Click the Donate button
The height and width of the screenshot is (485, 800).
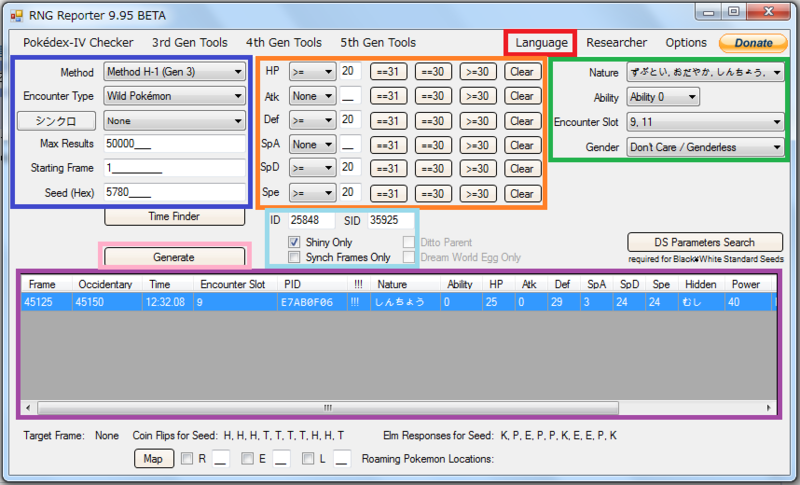[753, 43]
